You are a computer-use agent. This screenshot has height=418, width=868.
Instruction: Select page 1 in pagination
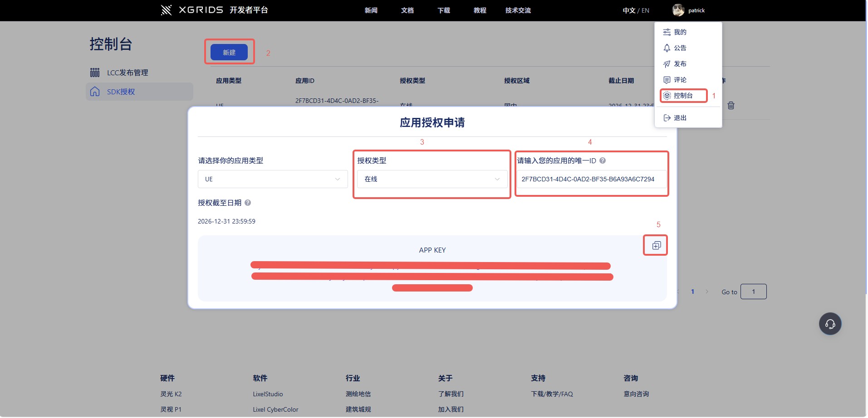click(692, 292)
